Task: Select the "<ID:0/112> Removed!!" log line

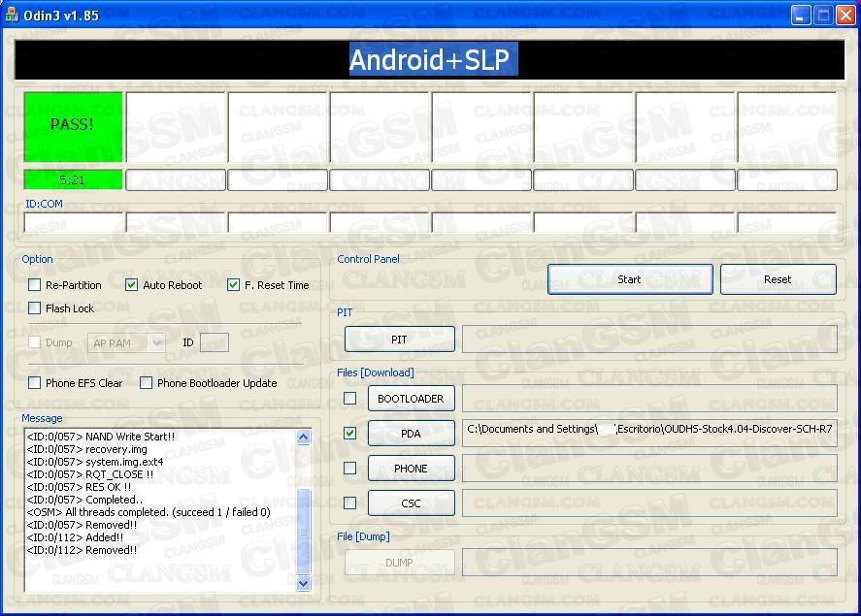Action: (82, 550)
